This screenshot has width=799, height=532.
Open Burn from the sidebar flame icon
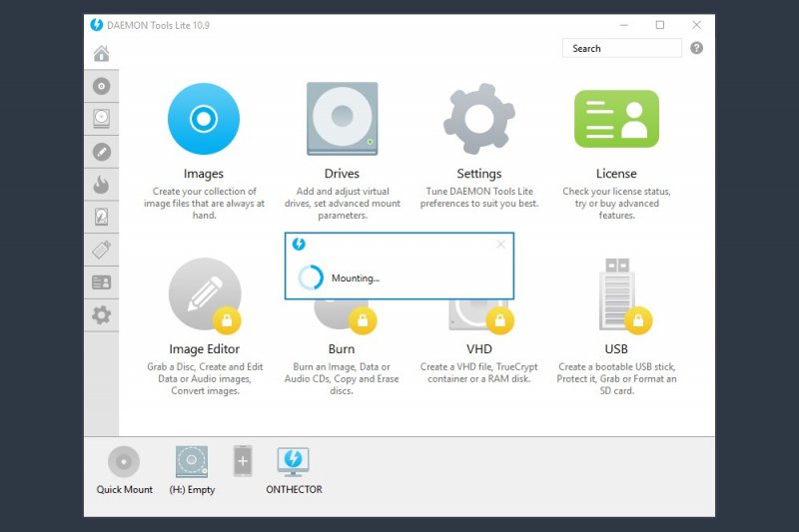[x=102, y=185]
